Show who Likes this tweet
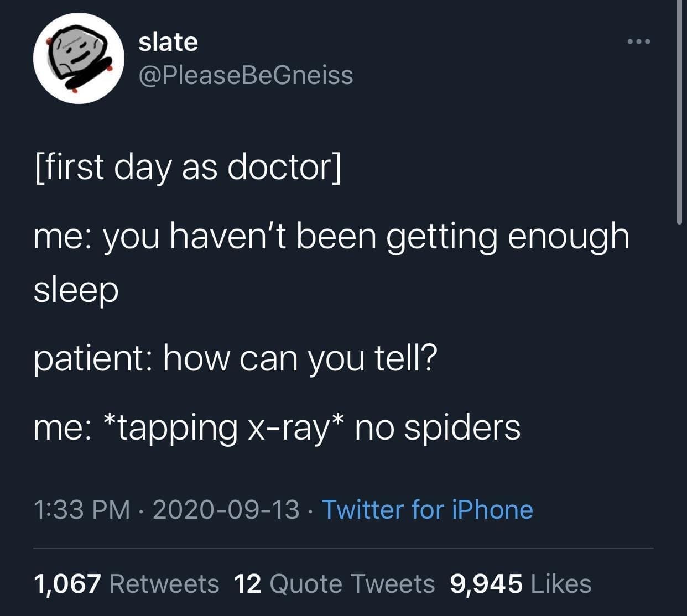The height and width of the screenshot is (616, 687). click(x=560, y=584)
